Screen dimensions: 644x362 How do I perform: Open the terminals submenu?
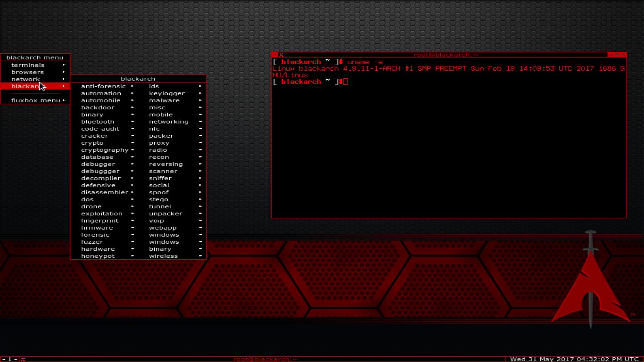coord(28,65)
